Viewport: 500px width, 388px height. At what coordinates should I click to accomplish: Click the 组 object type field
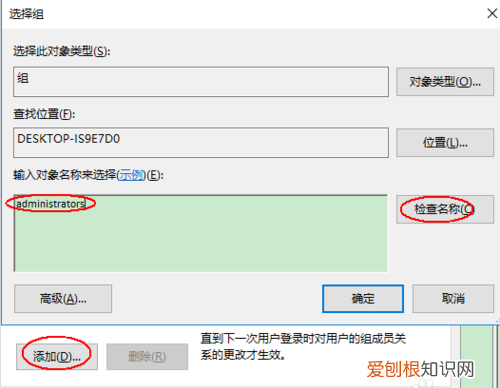[x=201, y=82]
